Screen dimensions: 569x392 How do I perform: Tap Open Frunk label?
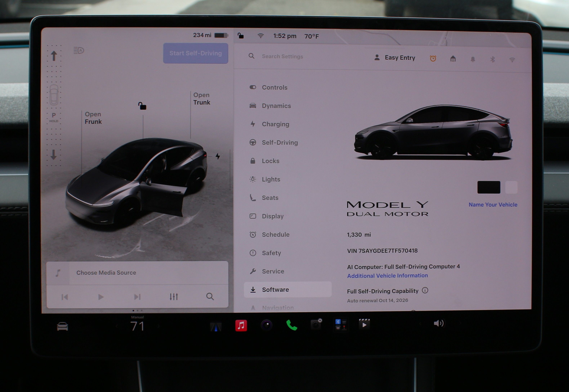click(93, 118)
